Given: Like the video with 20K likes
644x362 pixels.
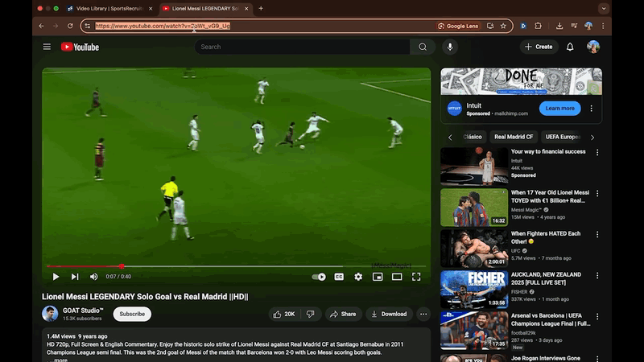Looking at the screenshot, I should pyautogui.click(x=284, y=314).
